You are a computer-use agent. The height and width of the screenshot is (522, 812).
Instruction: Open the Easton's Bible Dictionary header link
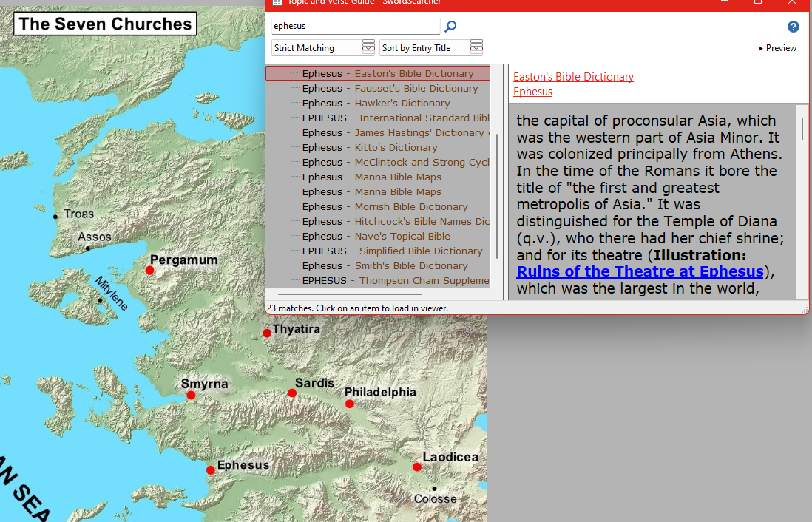click(x=573, y=77)
